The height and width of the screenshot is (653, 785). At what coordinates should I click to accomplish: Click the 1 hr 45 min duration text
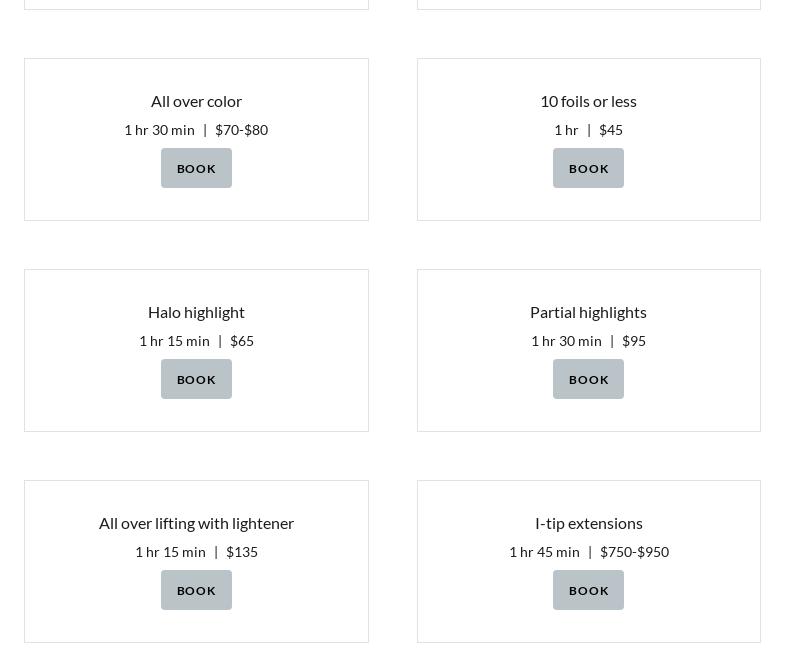pyautogui.click(x=544, y=552)
